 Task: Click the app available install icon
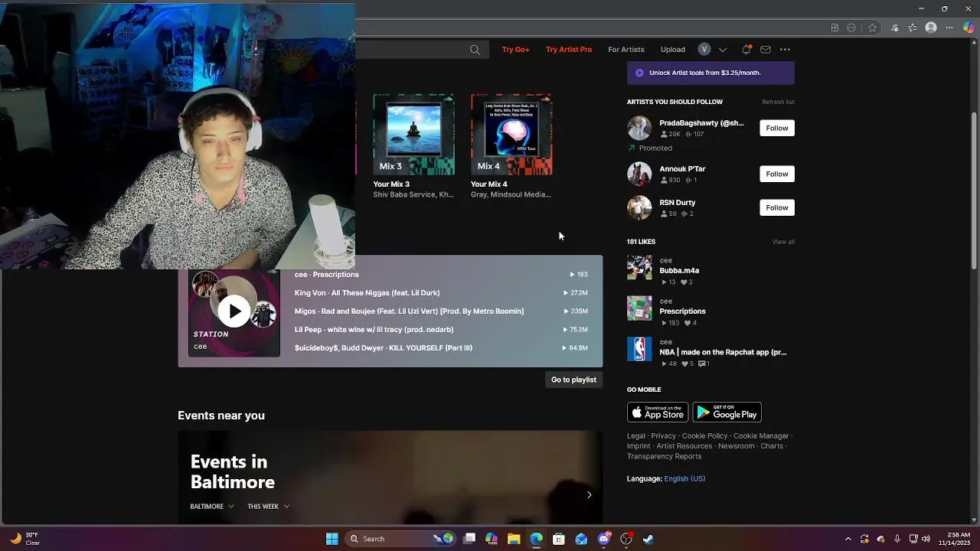click(835, 28)
